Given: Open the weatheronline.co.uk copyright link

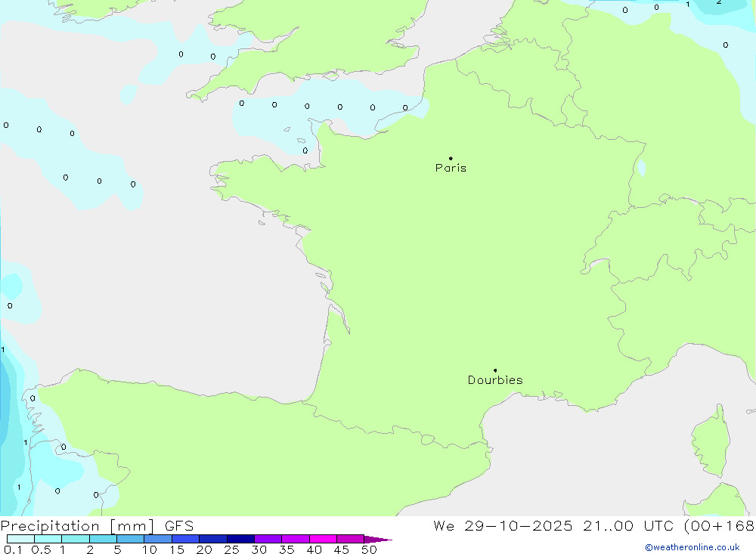Looking at the screenshot, I should pos(692,547).
